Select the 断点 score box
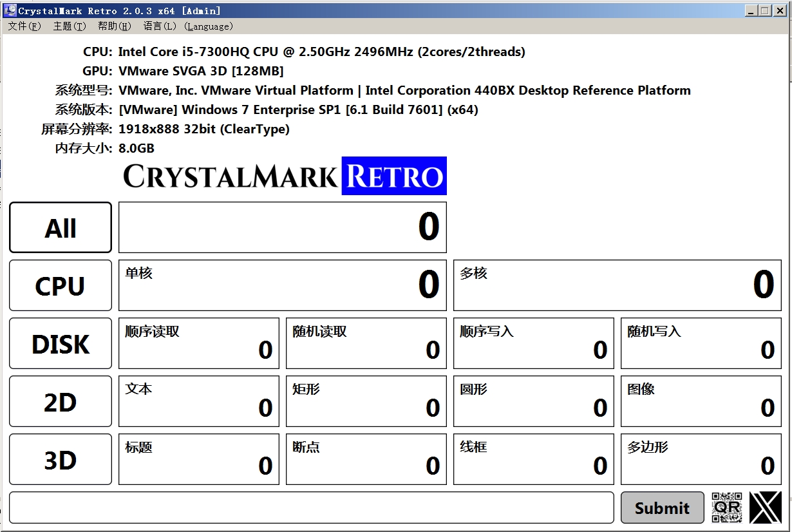The image size is (792, 532). tap(366, 459)
